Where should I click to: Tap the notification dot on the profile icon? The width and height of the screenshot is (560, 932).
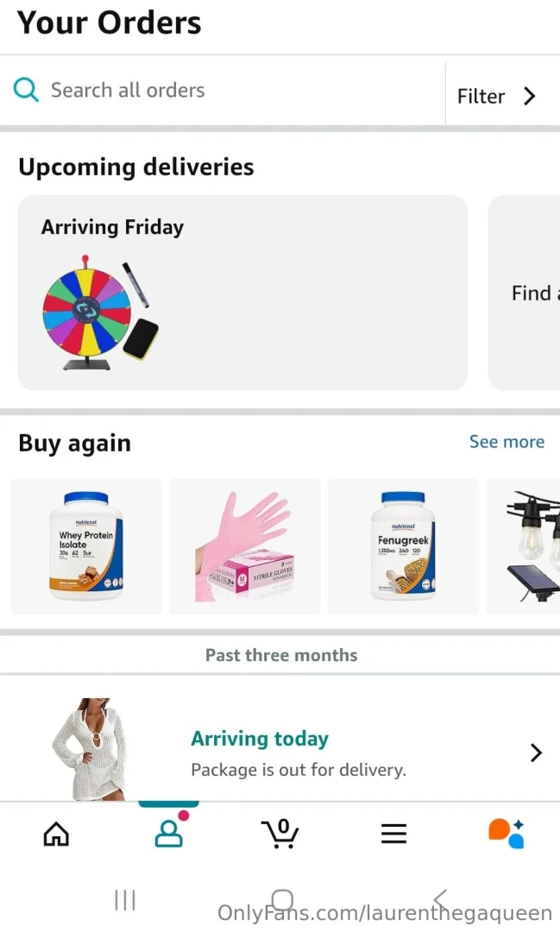(182, 815)
